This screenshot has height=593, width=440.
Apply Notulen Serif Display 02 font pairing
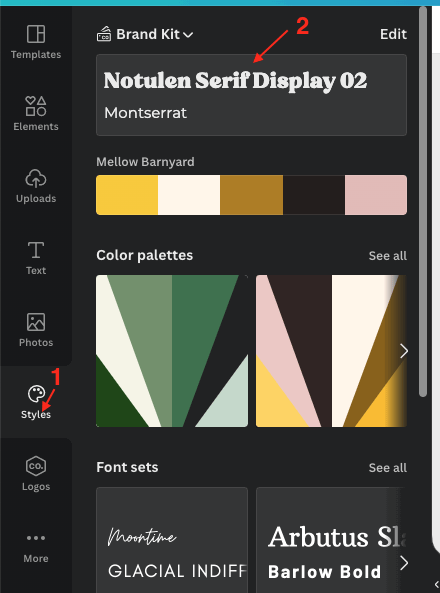click(x=252, y=95)
